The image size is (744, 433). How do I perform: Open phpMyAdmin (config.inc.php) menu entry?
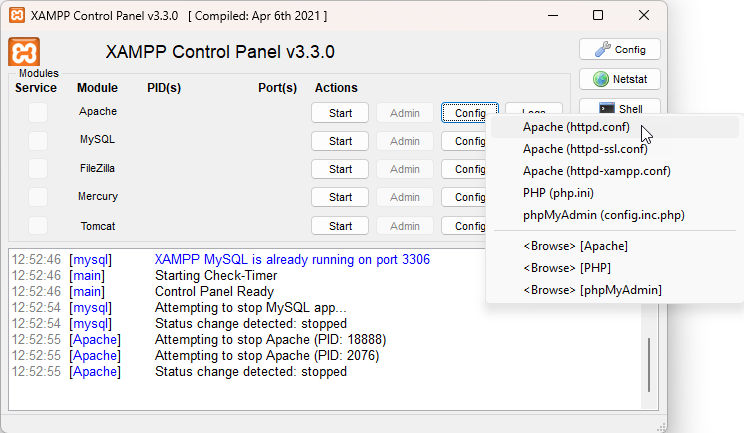603,215
